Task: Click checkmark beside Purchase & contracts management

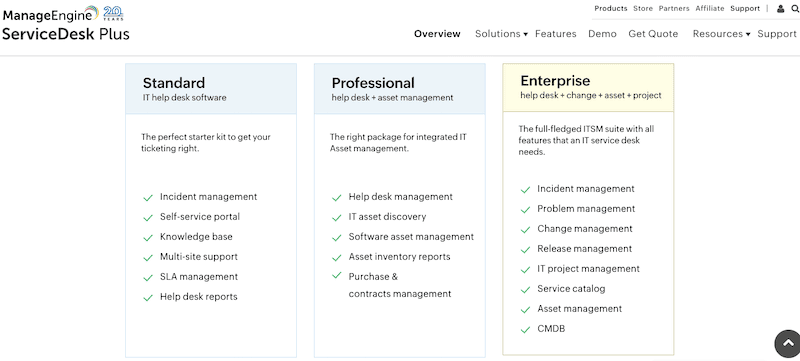Action: [x=336, y=275]
